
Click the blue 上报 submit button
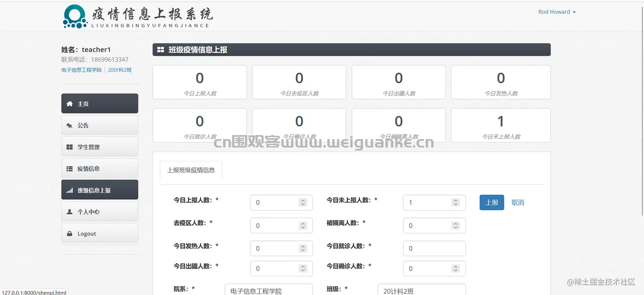492,203
